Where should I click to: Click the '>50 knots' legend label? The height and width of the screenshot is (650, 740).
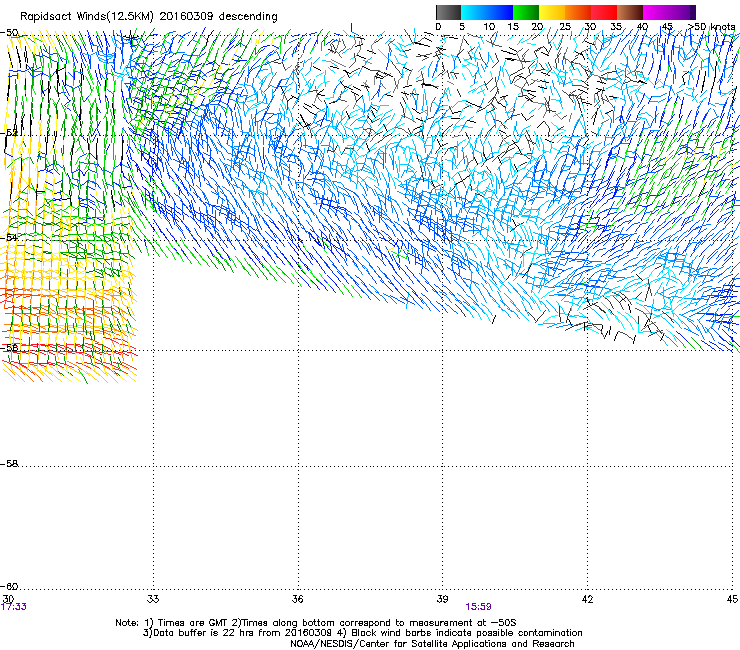712,26
